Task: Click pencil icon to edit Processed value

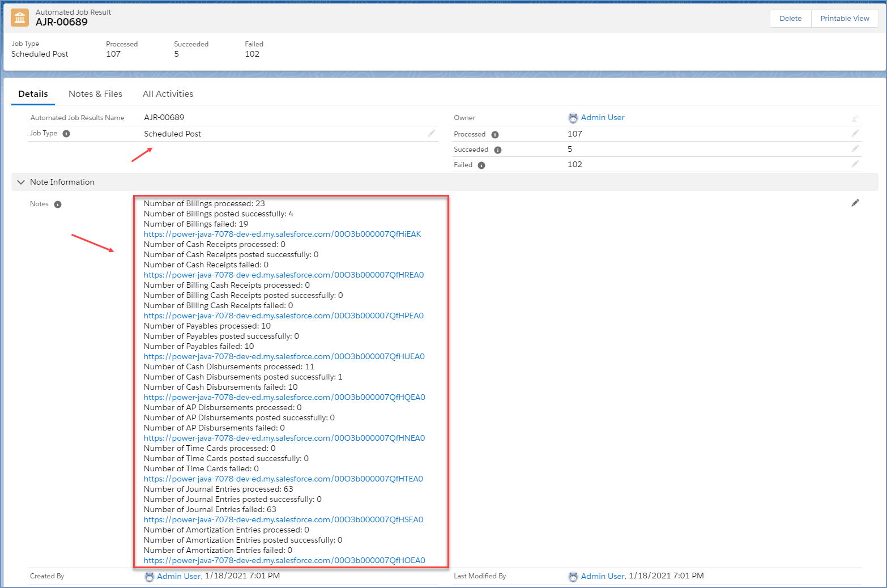Action: click(855, 134)
